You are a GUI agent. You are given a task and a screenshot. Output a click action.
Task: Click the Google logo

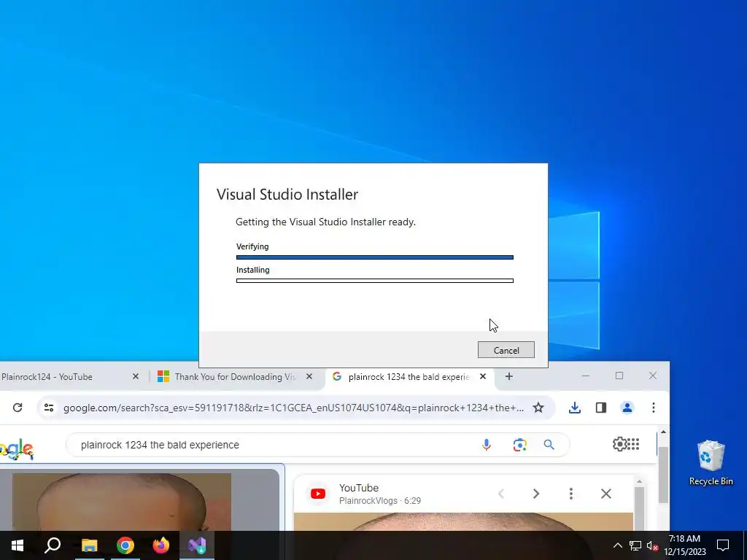[17, 449]
